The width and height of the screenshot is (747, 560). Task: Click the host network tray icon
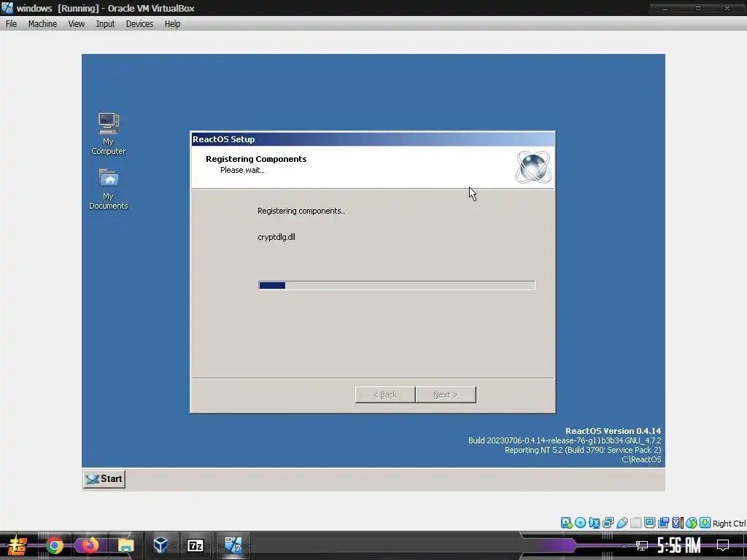642,545
